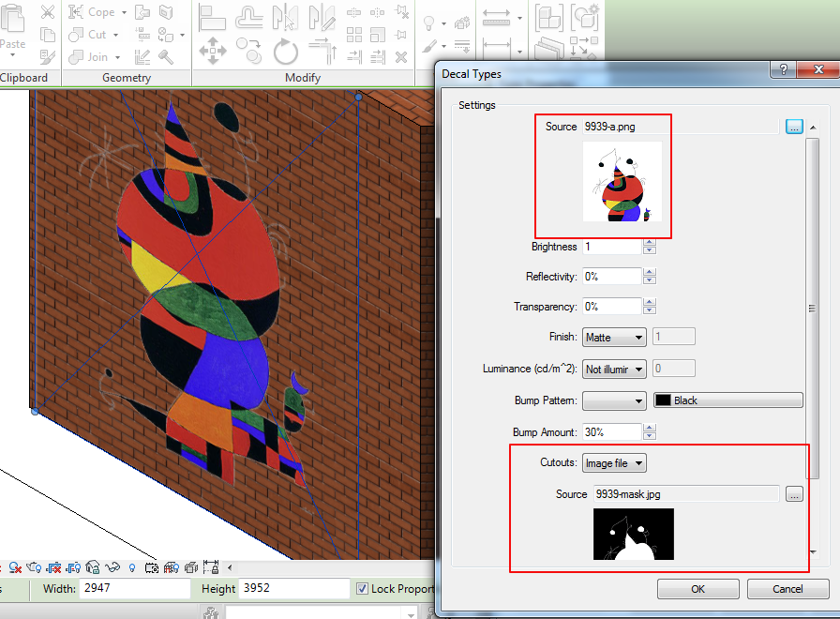Select the Offset tool icon
Image resolution: width=840 pixels, height=619 pixels.
point(249,17)
